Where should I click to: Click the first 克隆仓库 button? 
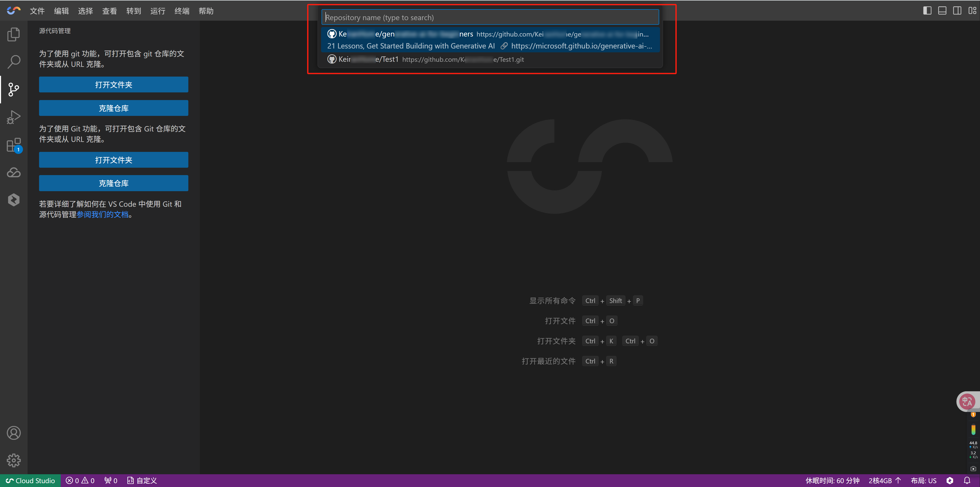click(x=113, y=108)
